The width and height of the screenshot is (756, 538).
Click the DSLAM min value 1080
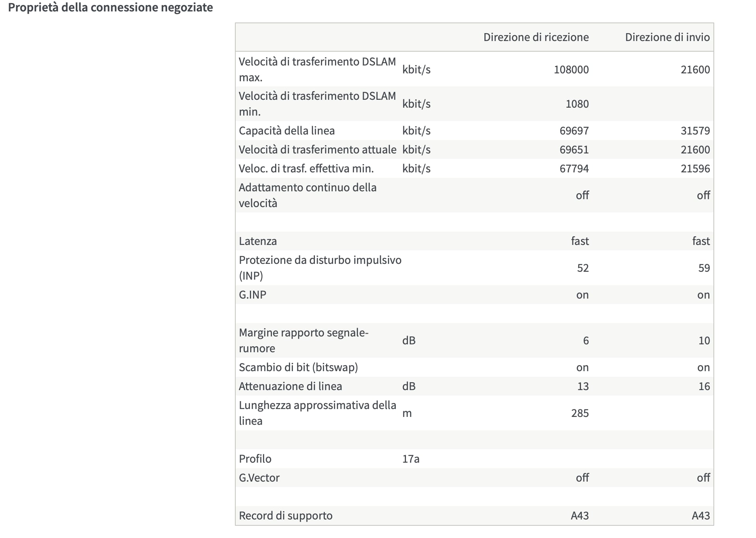(x=577, y=104)
